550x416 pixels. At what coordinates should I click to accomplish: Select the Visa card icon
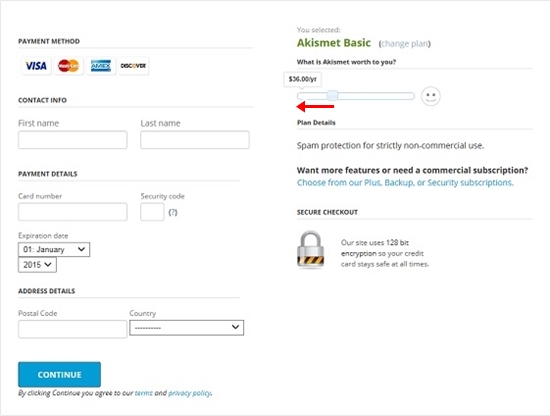coord(36,66)
